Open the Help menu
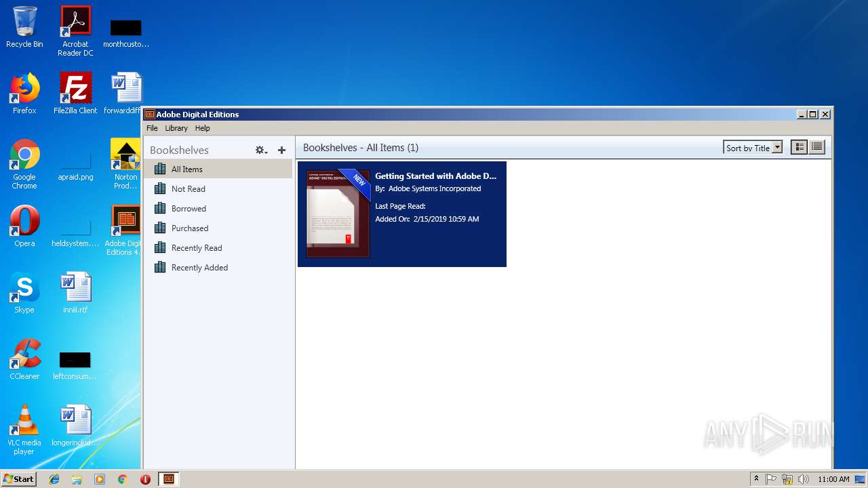 [203, 128]
